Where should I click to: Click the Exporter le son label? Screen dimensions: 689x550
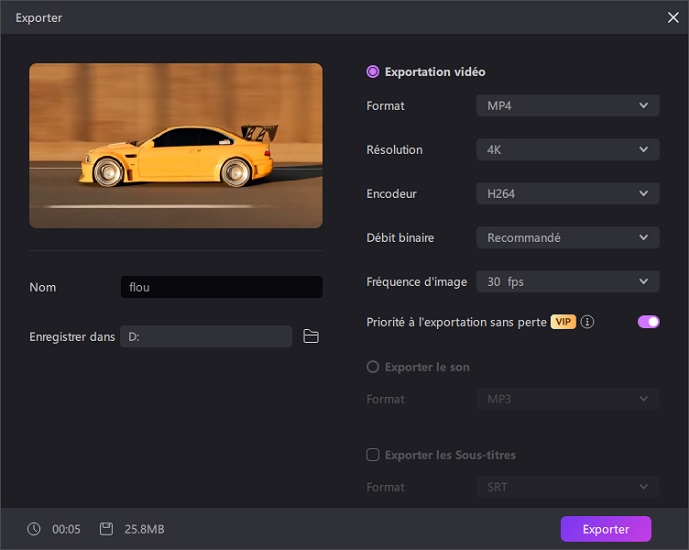click(427, 367)
